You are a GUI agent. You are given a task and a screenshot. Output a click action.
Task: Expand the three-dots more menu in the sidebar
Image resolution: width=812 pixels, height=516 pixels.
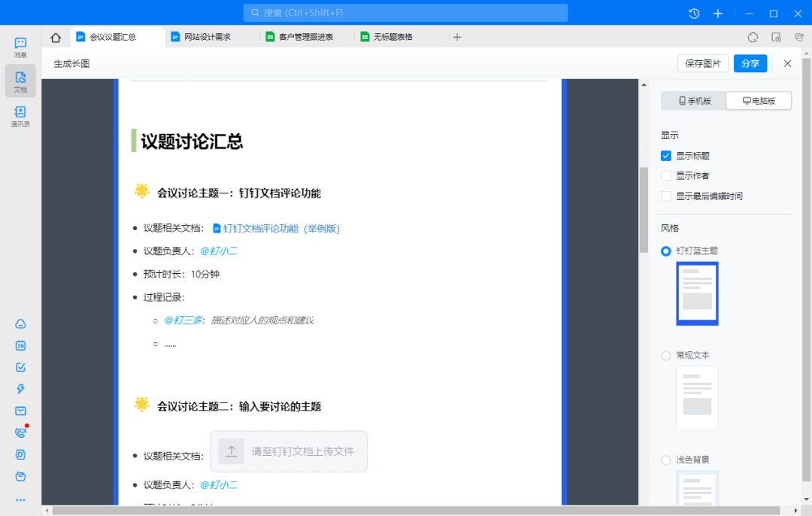click(20, 499)
